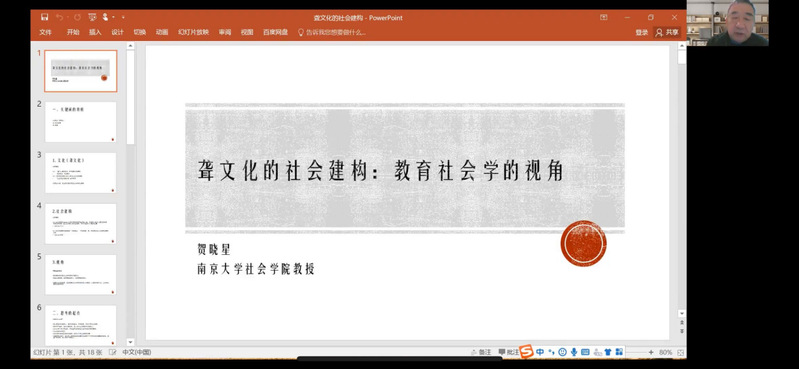Click the 共享 share button
The width and height of the screenshot is (799, 369).
(668, 32)
